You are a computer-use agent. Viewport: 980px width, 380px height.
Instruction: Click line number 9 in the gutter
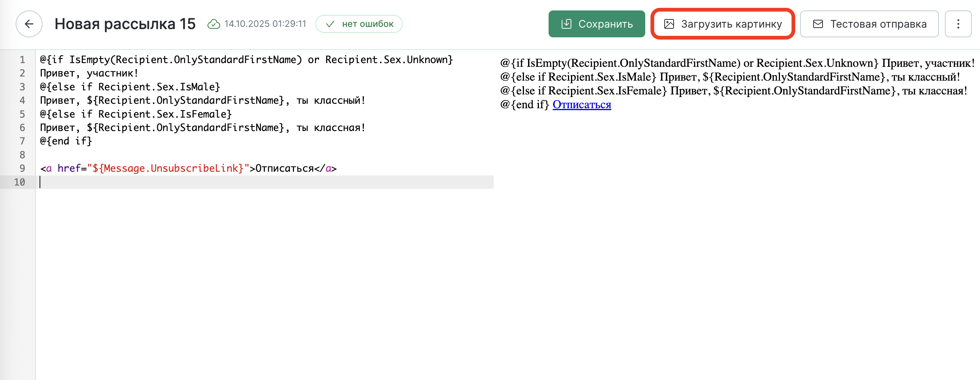point(22,168)
